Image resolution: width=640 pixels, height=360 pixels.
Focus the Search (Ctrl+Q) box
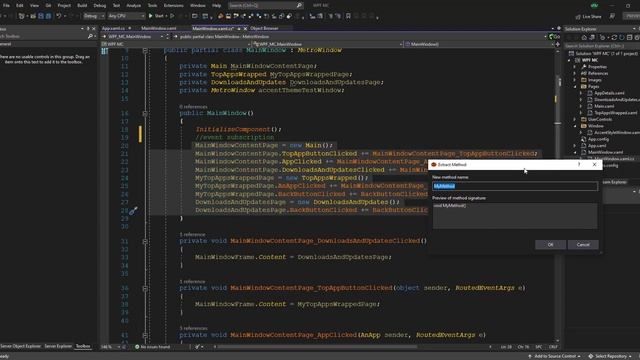[265, 5]
